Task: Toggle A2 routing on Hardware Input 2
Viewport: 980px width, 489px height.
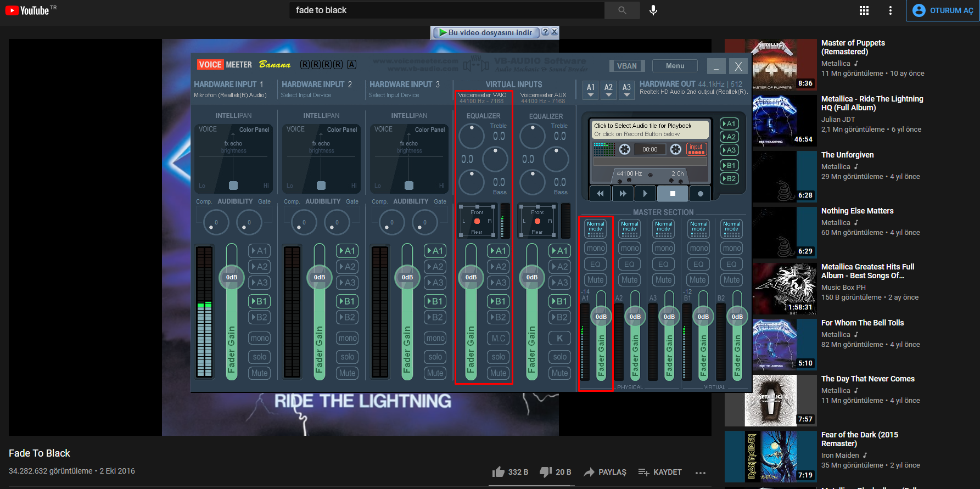Action: 348,267
